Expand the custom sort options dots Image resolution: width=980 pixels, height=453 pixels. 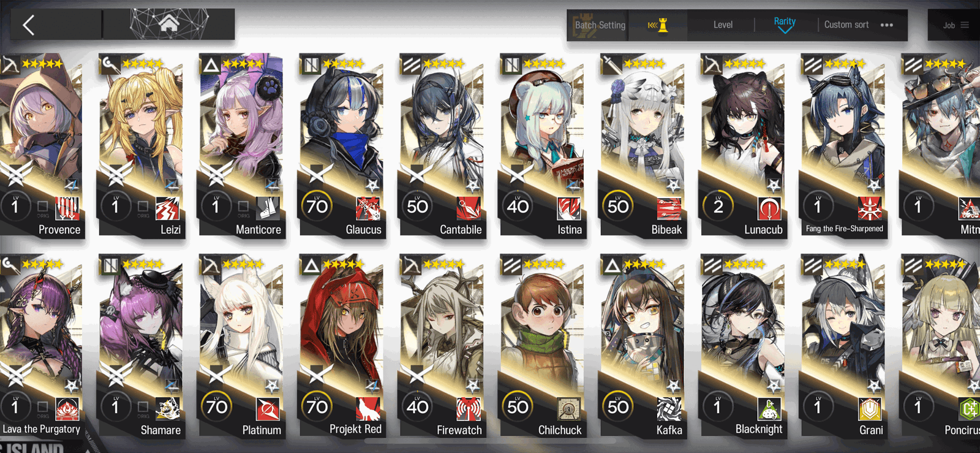point(886,25)
